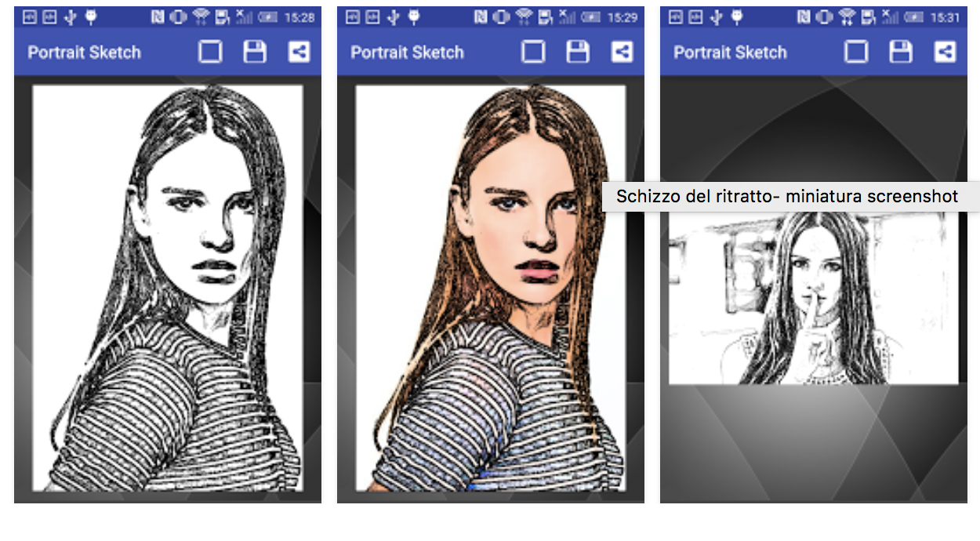980x541 pixels.
Task: Tap the square frame icon in the 15:29 screenshot
Action: [533, 53]
